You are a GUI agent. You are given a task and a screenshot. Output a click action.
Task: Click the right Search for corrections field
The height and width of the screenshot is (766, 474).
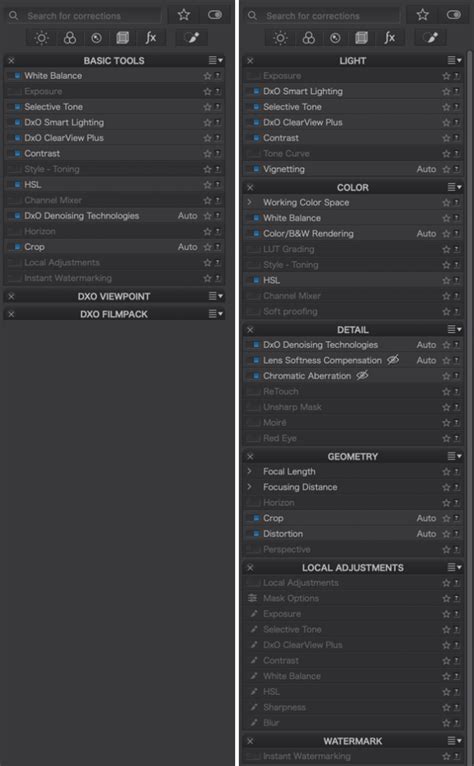[322, 16]
